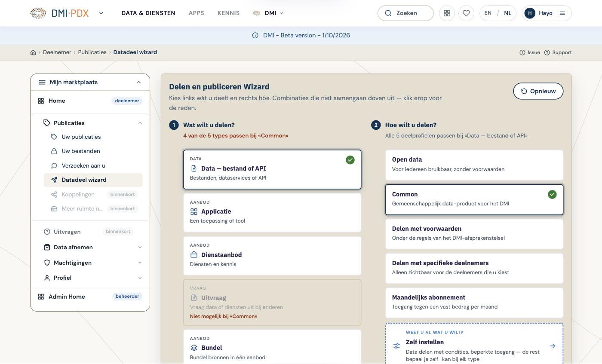Open the DATA & DIENSTEN menu
This screenshot has width=602, height=364.
[x=148, y=13]
